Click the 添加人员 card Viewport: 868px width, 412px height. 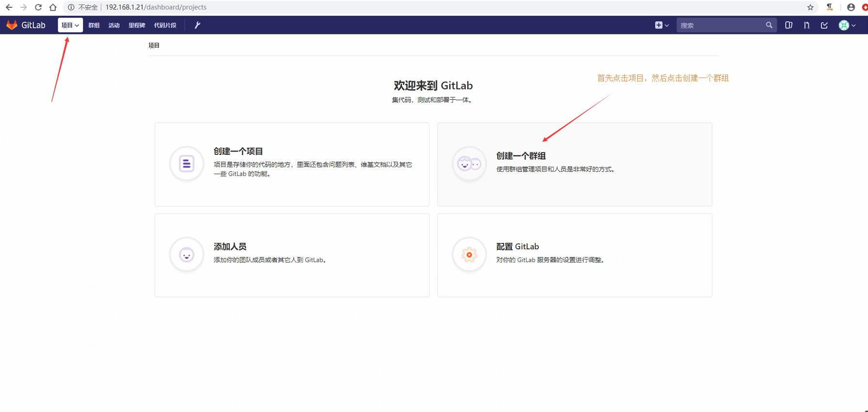pyautogui.click(x=292, y=255)
